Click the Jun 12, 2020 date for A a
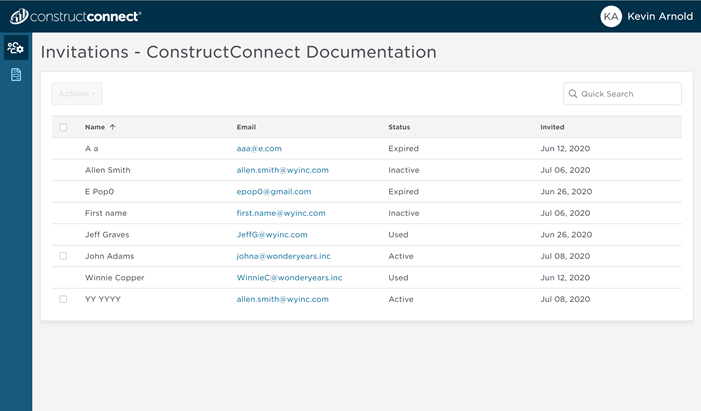This screenshot has height=411, width=701. (565, 148)
